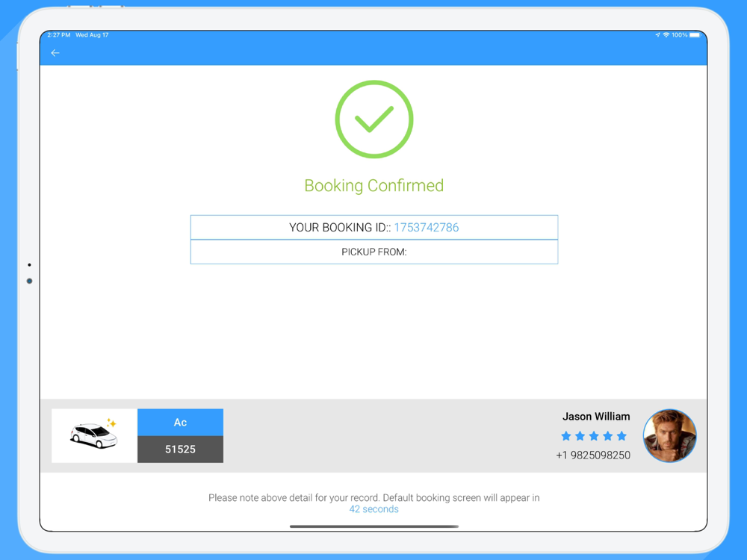747x560 pixels.
Task: Click the driver's five-star rating
Action: [x=594, y=436]
